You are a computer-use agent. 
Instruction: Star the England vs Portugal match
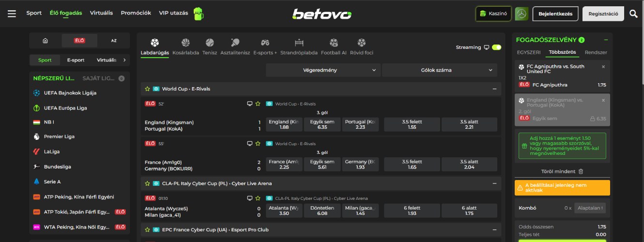(258, 104)
